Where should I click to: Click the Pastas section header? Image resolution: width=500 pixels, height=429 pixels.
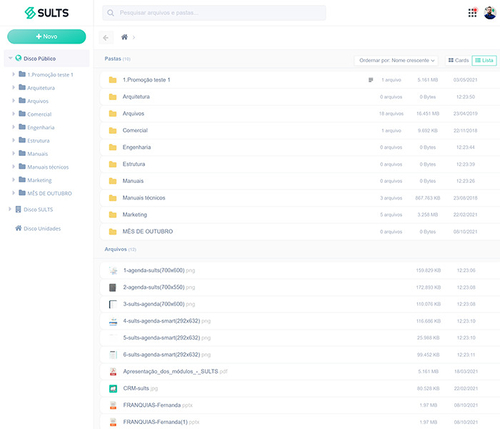tap(117, 59)
